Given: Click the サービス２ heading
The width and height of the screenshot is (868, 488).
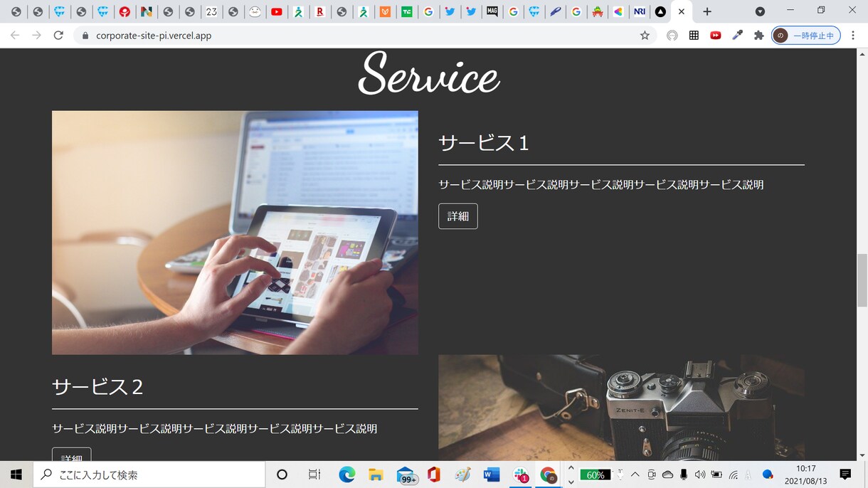Looking at the screenshot, I should 98,387.
